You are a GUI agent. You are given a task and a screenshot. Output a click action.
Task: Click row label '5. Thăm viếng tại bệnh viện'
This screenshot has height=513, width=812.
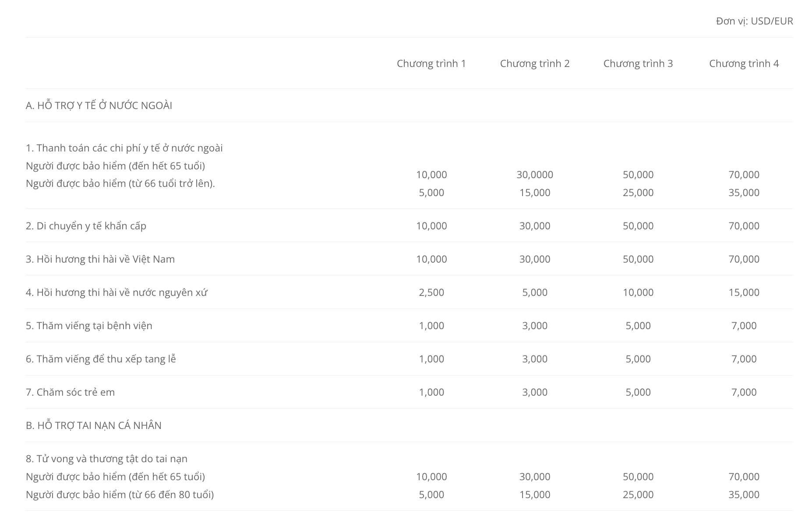click(x=89, y=326)
